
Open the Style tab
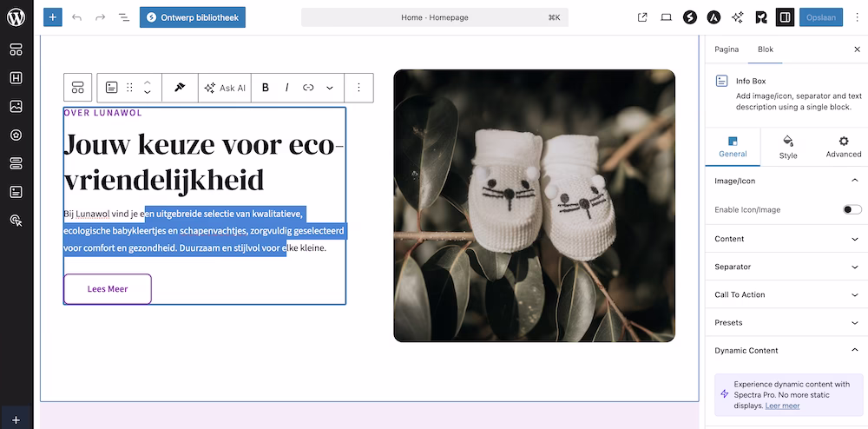tap(788, 148)
